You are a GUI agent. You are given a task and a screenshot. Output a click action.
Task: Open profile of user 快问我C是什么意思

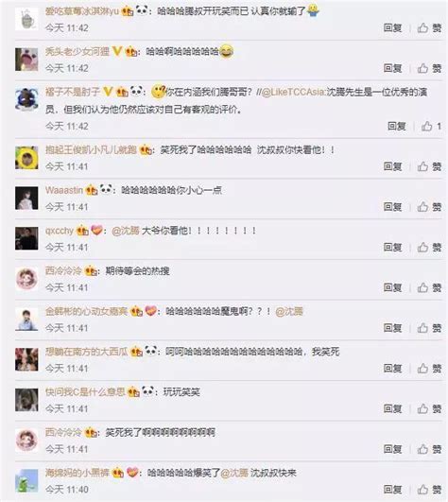(85, 392)
